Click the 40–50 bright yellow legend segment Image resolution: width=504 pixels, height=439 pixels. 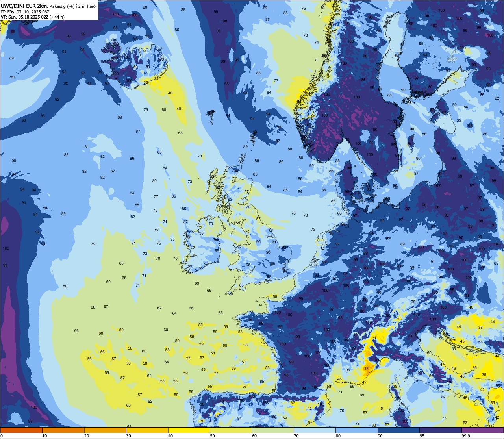coord(189,430)
